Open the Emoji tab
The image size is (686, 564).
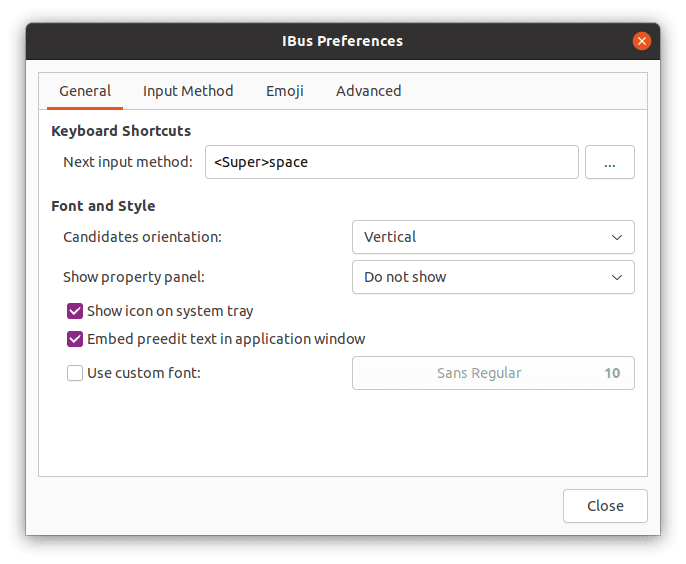pyautogui.click(x=284, y=91)
